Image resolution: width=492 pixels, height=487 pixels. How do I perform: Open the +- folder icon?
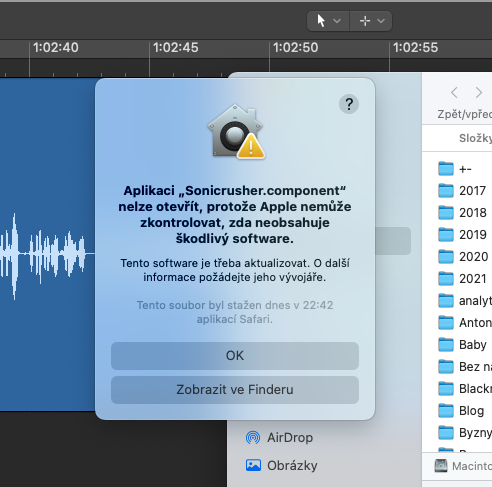(x=446, y=169)
